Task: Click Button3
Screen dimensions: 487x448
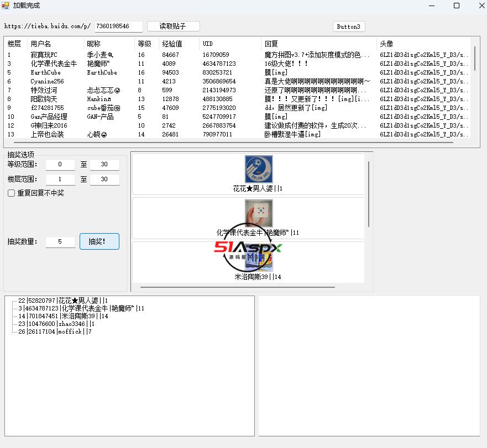Action: point(348,27)
